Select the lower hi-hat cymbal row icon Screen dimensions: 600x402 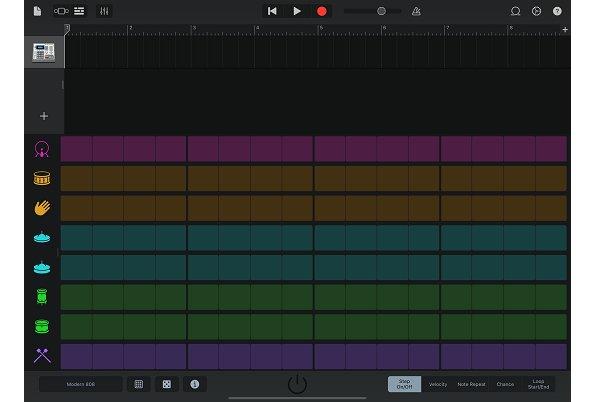point(42,267)
